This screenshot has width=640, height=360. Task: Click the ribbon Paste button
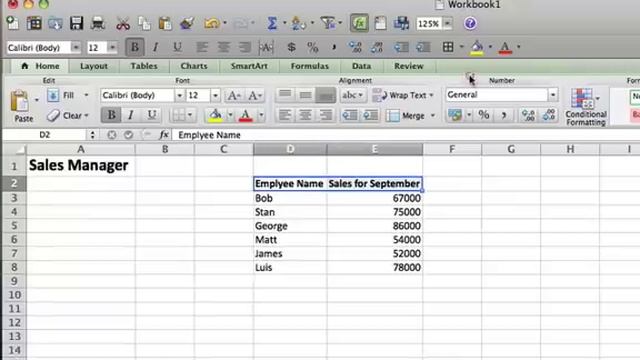[x=23, y=106]
